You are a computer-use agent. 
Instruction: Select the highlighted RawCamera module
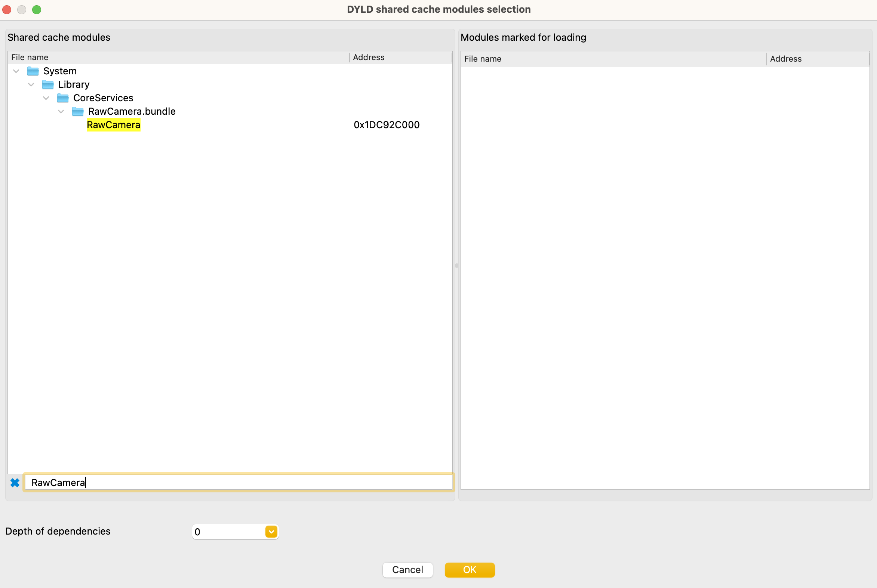coord(113,125)
